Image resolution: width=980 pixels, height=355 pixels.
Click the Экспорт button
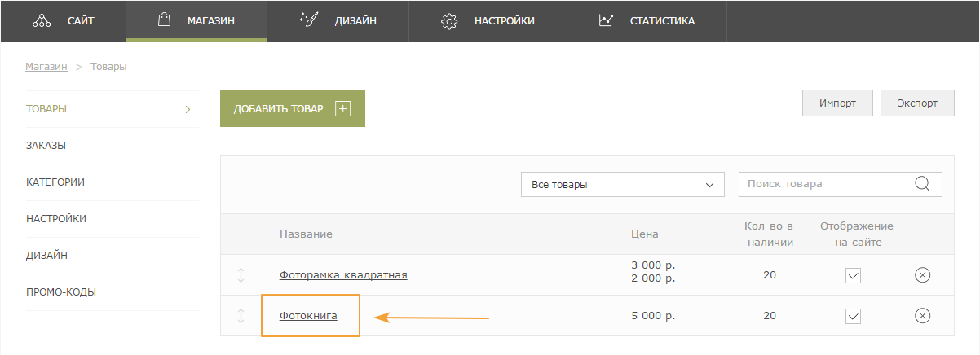[918, 103]
